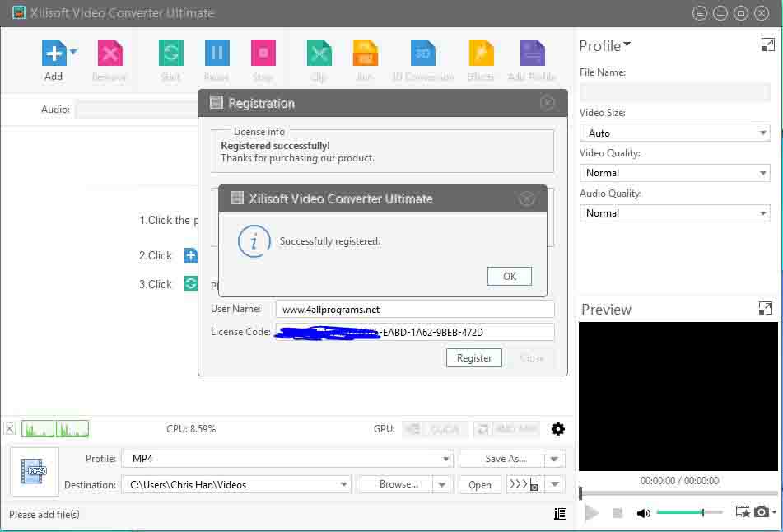Click the preview seek bar
This screenshot has height=532, width=783.
coord(678,493)
